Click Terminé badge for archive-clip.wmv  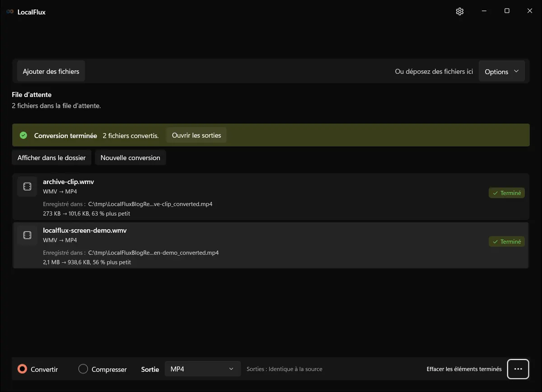pyautogui.click(x=507, y=193)
